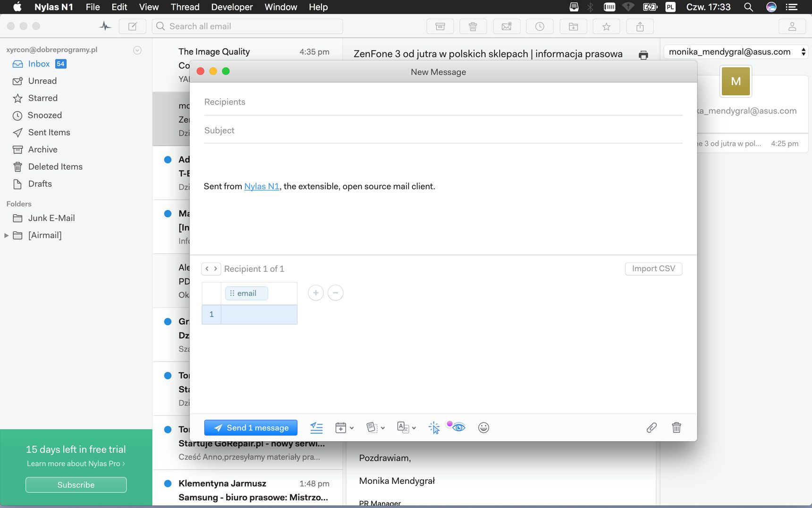The height and width of the screenshot is (508, 812).
Task: Select the Unread view
Action: pos(42,81)
